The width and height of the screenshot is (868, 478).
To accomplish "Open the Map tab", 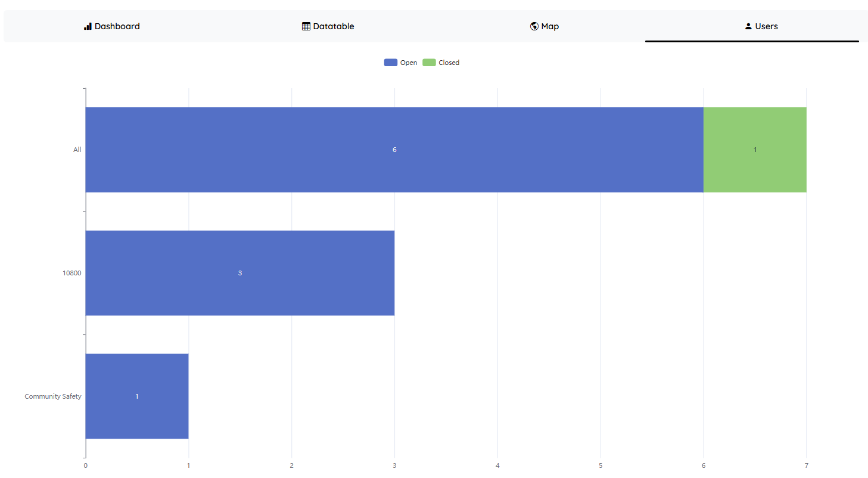I will pyautogui.click(x=544, y=26).
